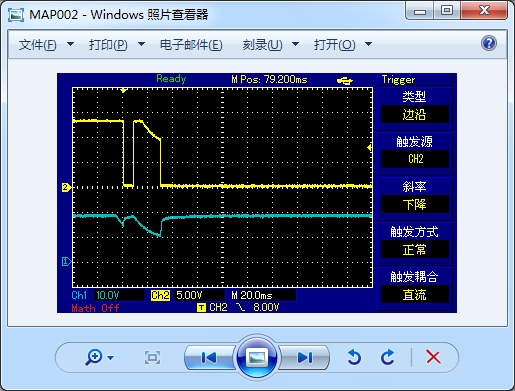515x391 pixels.
Task: Click the 'Ready' status text
Action: tap(171, 79)
